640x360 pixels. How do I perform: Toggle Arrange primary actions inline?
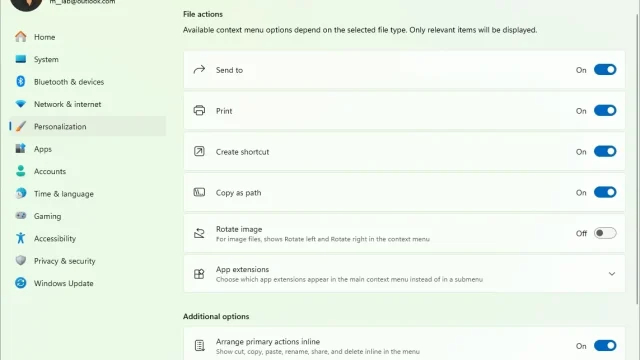[x=605, y=346]
